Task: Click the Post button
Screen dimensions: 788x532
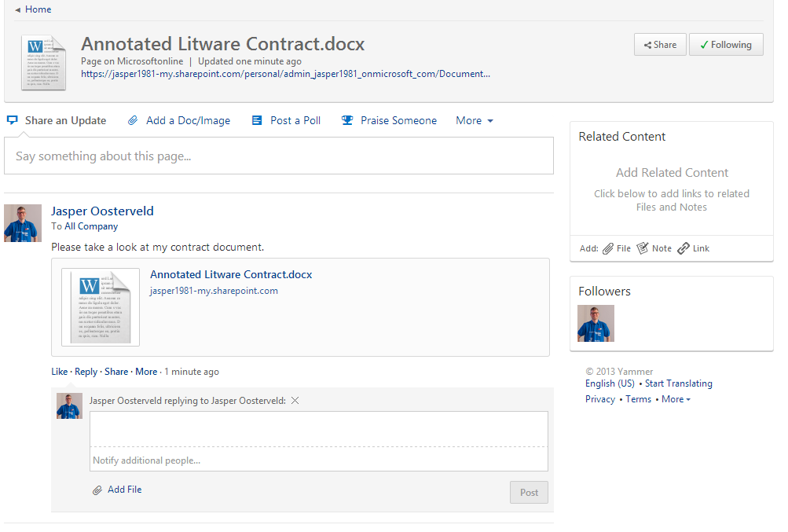Action: (x=529, y=492)
